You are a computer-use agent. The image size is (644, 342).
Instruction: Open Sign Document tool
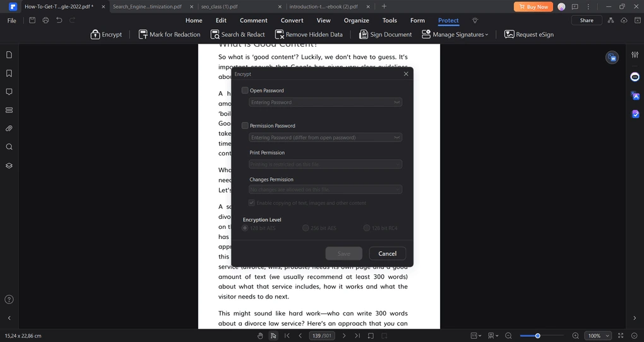(x=385, y=35)
